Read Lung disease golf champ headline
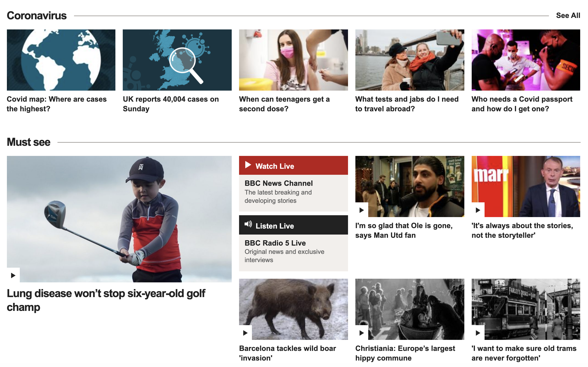The width and height of the screenshot is (588, 367). coord(106,300)
